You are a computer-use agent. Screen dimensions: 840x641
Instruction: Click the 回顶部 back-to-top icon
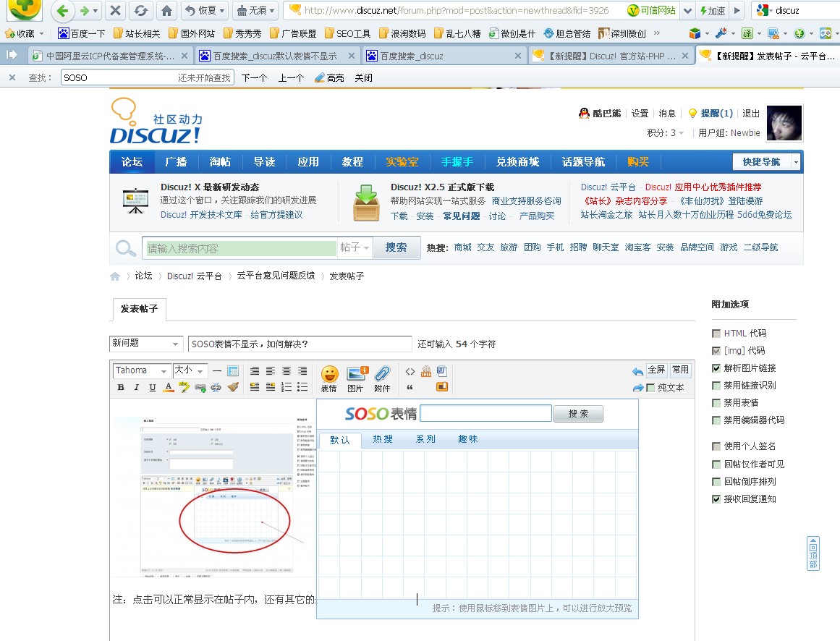coord(813,553)
